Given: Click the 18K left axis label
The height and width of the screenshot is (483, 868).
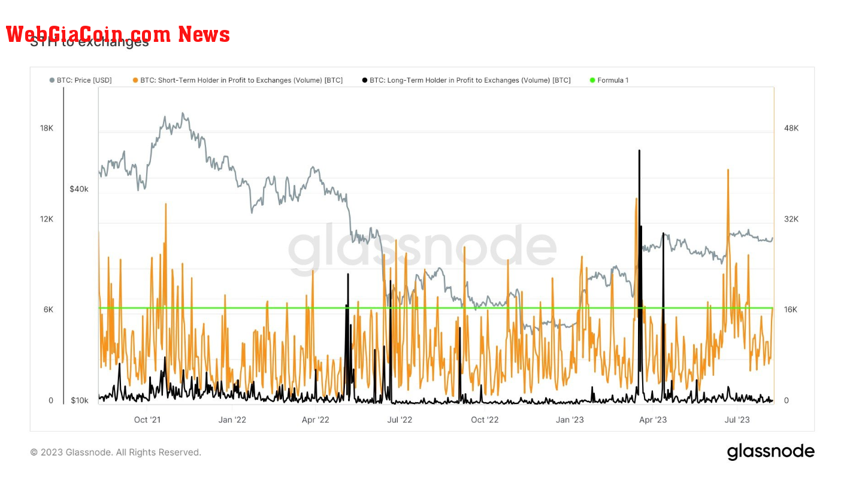Looking at the screenshot, I should tap(47, 128).
